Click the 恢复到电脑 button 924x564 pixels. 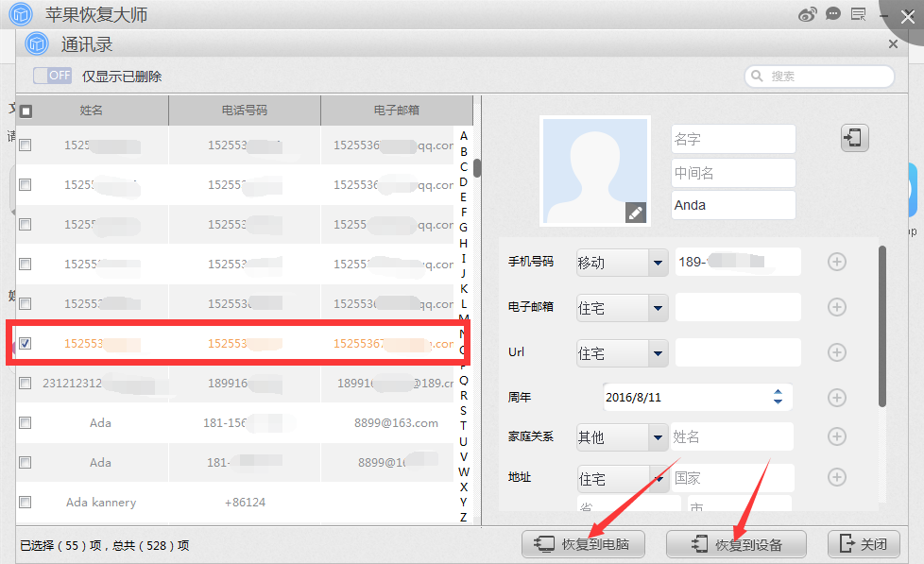582,544
